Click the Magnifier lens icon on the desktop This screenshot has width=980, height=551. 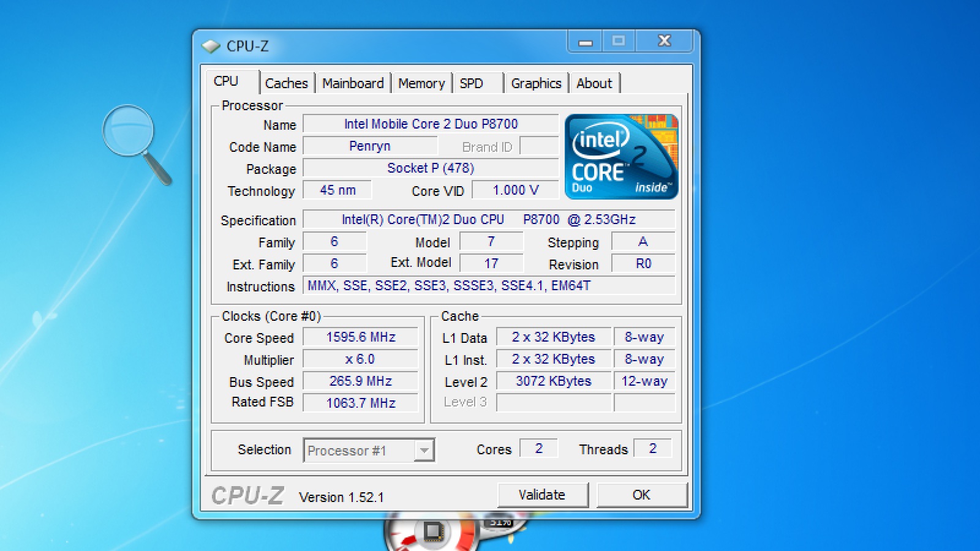(x=137, y=144)
